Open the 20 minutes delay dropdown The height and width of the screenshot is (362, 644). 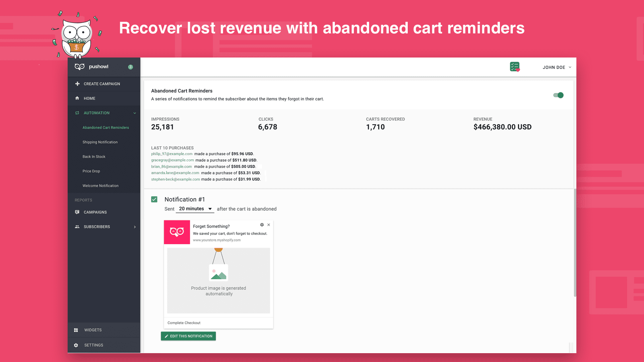coord(195,209)
